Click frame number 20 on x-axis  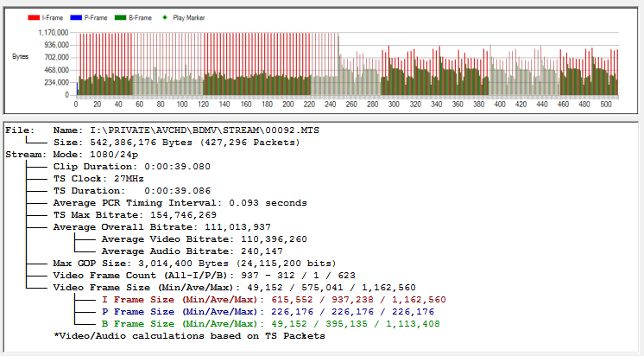tap(97, 105)
